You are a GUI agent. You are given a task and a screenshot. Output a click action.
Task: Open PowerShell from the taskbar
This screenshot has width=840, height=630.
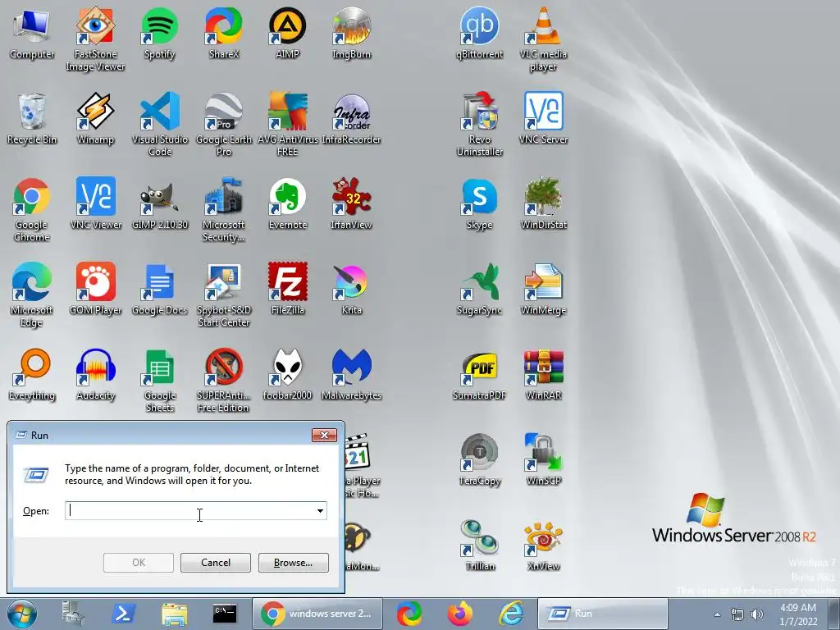(123, 614)
